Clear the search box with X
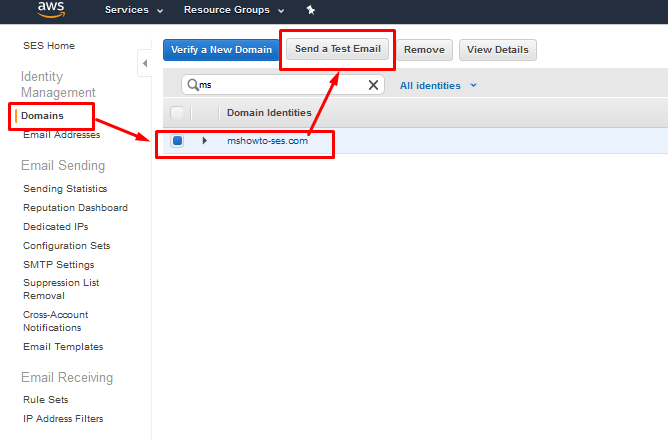The image size is (668, 440). pos(373,85)
